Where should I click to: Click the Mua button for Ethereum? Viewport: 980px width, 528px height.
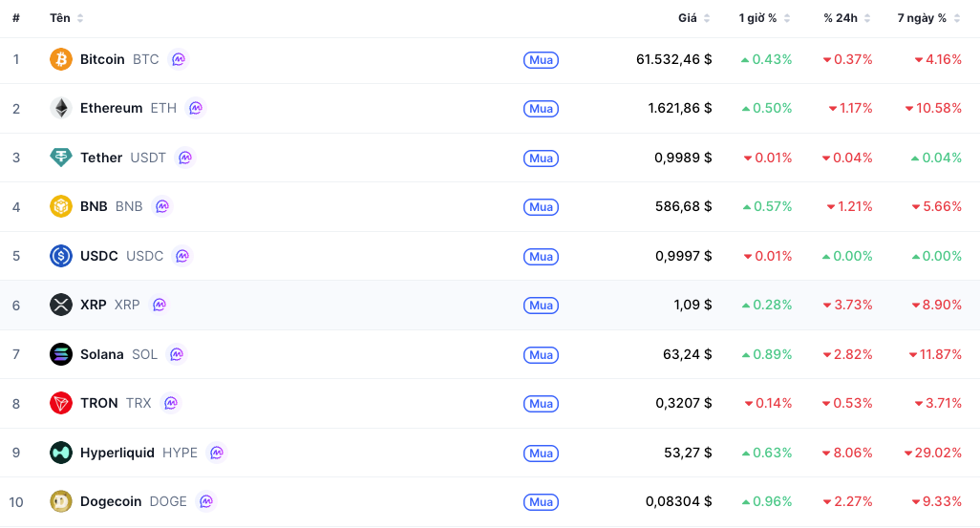[x=541, y=109]
